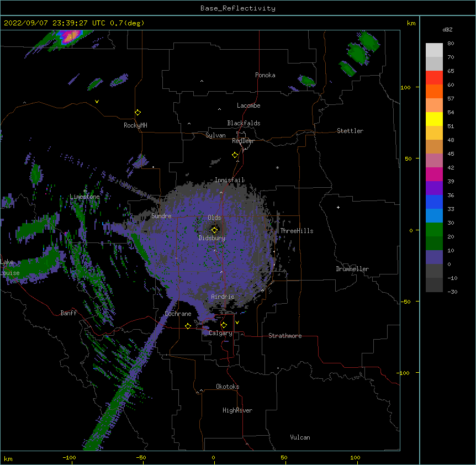The height and width of the screenshot is (465, 476).
Task: Select the yellow diamond marker below Cochrane
Action: point(188,326)
